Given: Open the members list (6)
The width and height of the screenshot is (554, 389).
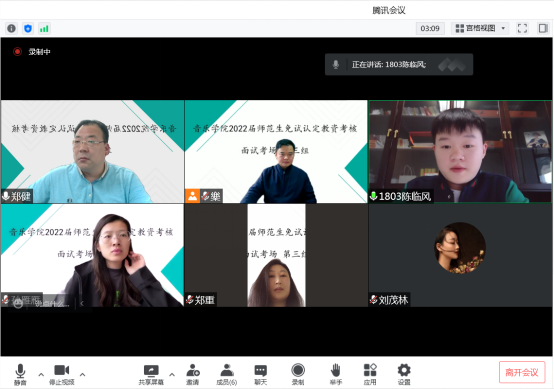Looking at the screenshot, I should click(x=226, y=374).
